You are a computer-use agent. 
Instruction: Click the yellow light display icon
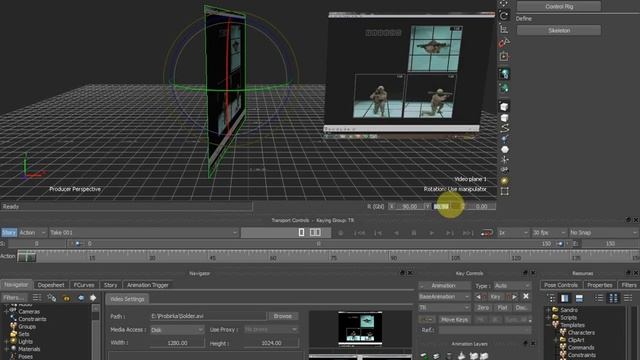pos(504,181)
